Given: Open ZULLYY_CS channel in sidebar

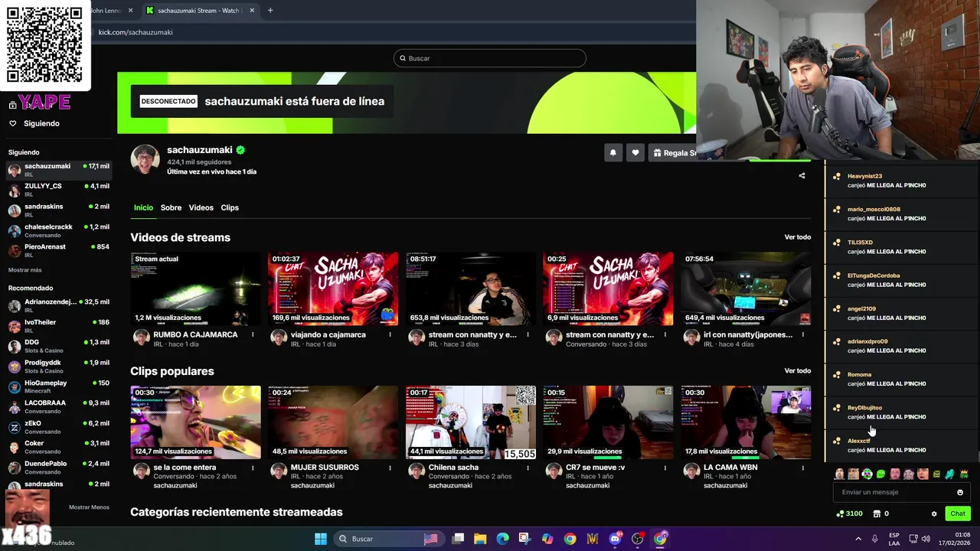Looking at the screenshot, I should pyautogui.click(x=59, y=189).
